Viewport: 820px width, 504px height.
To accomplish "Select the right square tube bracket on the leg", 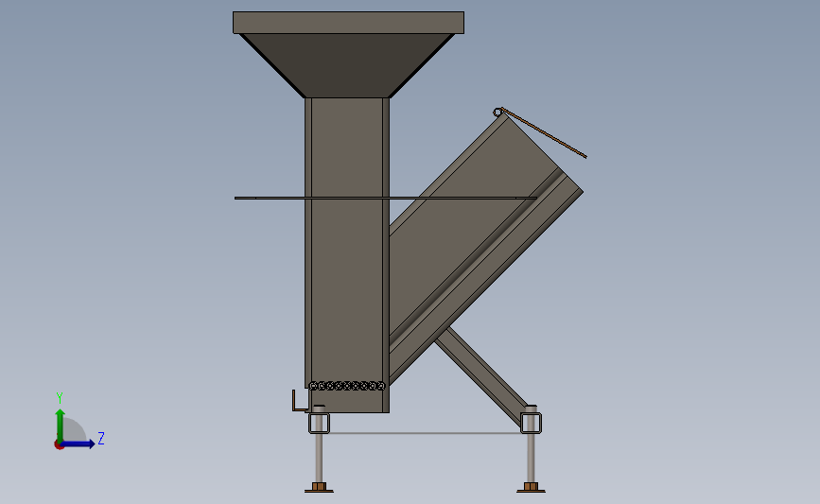I will click(x=531, y=423).
